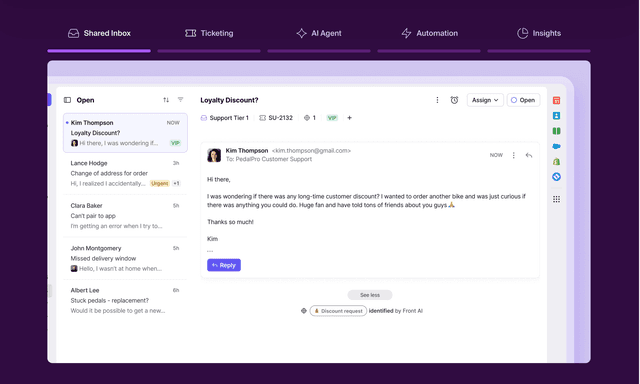Click the Open status button

click(523, 100)
